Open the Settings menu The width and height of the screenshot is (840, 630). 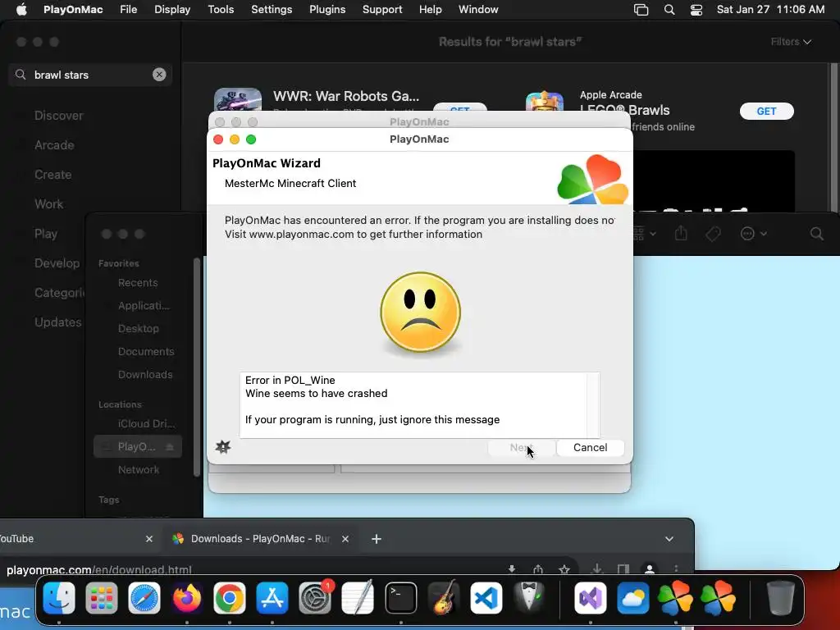(x=272, y=10)
